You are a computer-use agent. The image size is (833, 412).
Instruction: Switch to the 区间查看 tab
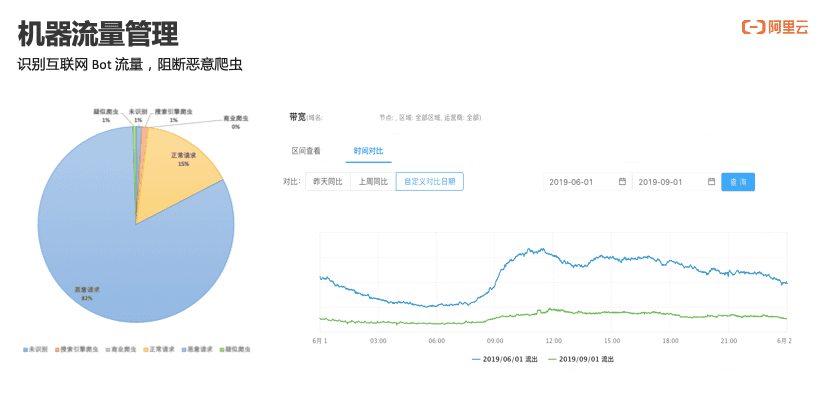[x=306, y=151]
